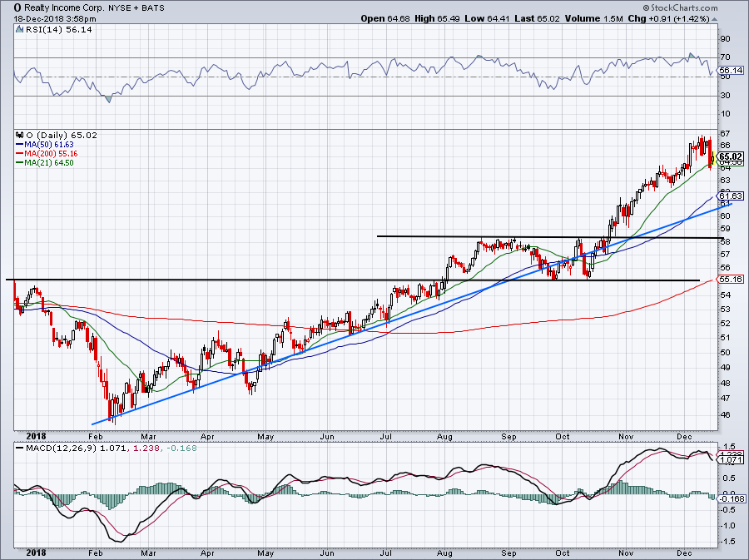Click the -1.0 level on MACD axis
The image size is (749, 560).
727,526
